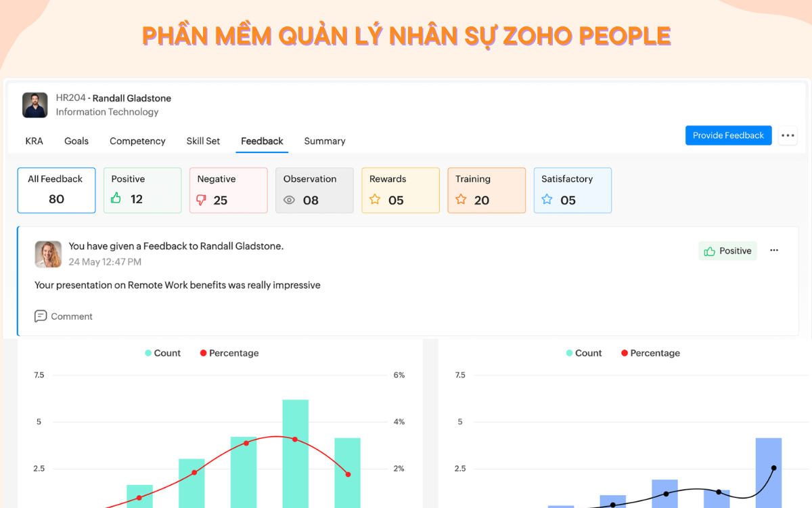812x508 pixels.
Task: Select the Skill Set tab
Action: coord(203,141)
